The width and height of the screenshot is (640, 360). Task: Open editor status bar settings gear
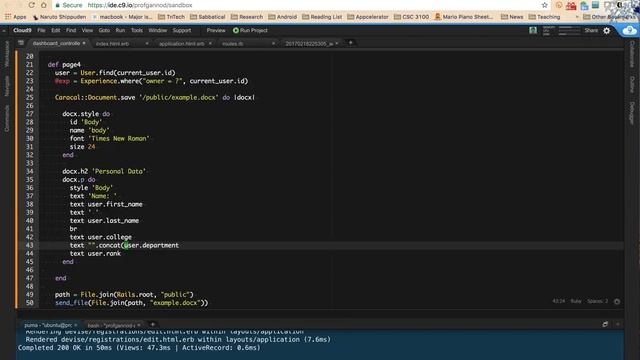(x=617, y=302)
